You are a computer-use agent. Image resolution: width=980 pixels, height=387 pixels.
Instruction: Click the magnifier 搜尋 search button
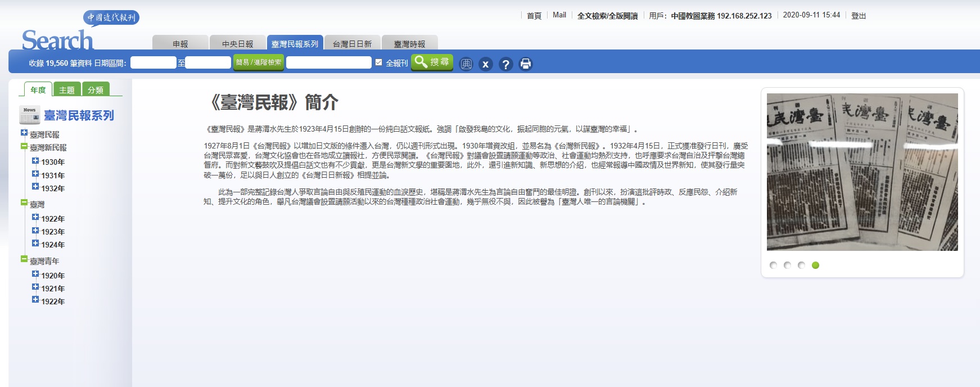pos(432,62)
